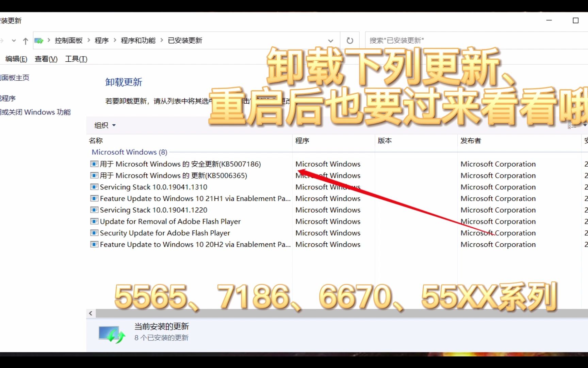Click the Up one level arrow
The image size is (588, 368).
[x=26, y=41]
